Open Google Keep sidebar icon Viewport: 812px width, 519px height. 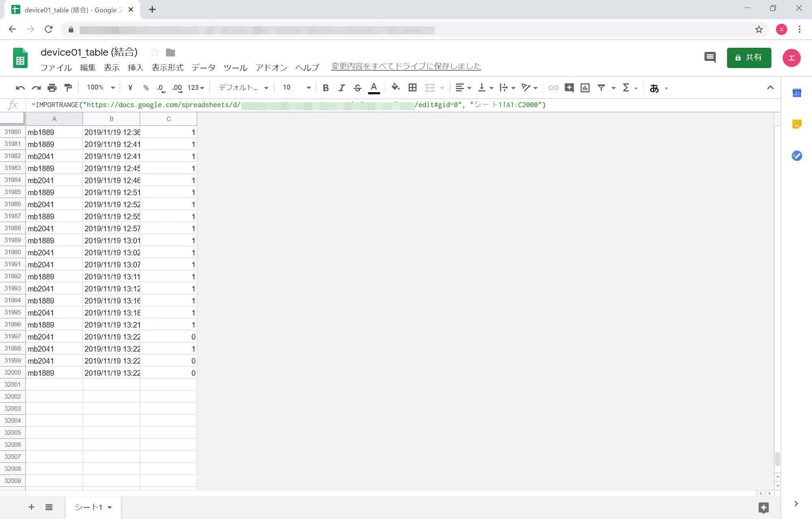(x=797, y=124)
